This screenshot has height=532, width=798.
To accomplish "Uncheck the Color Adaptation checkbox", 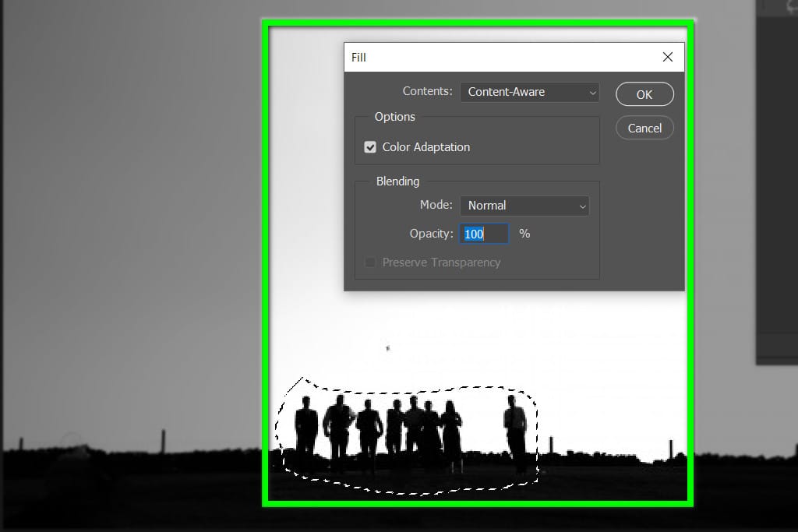I will 370,147.
